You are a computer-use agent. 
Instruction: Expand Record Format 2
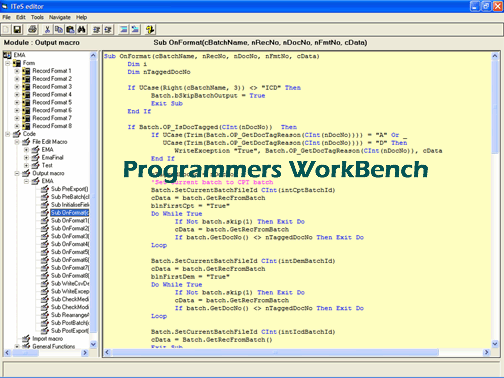pos(17,79)
